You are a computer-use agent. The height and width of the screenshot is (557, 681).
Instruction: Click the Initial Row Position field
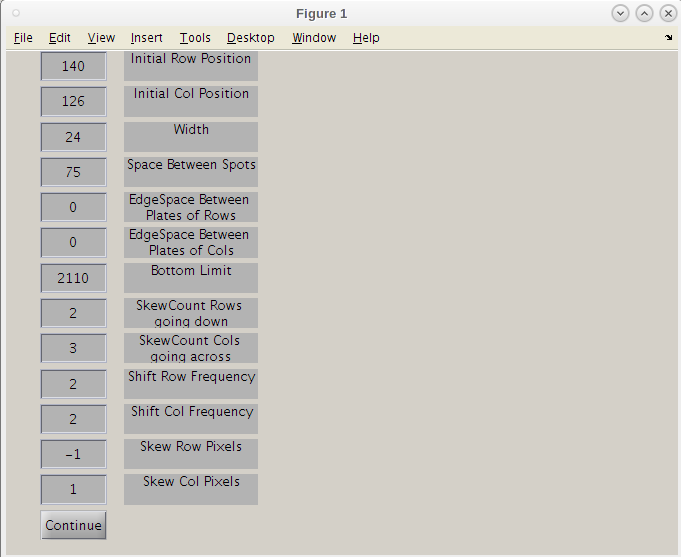click(73, 67)
